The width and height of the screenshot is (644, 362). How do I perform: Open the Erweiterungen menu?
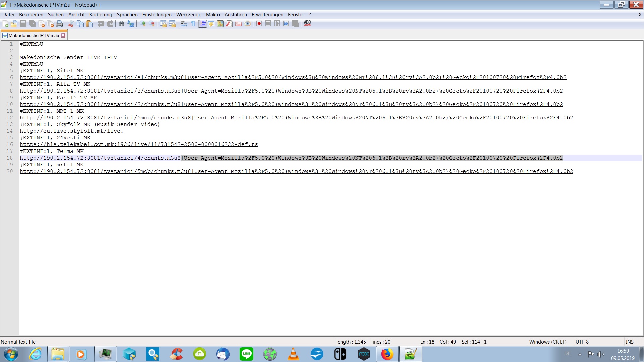[x=267, y=15]
